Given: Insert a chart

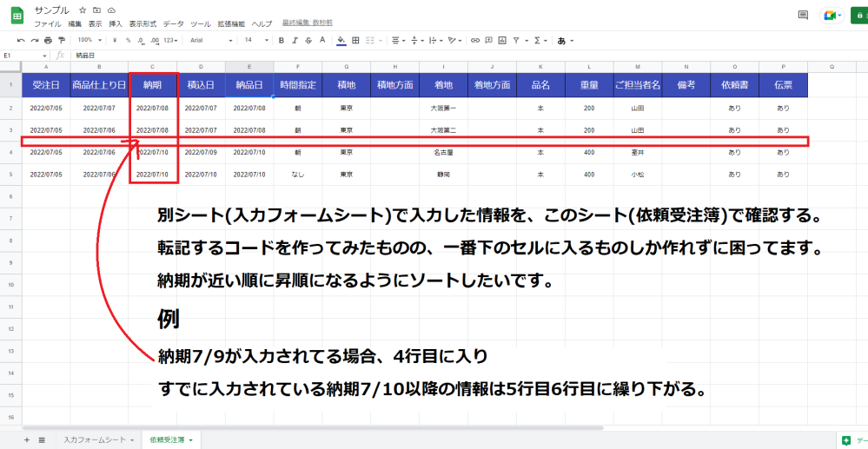Looking at the screenshot, I should (x=502, y=41).
